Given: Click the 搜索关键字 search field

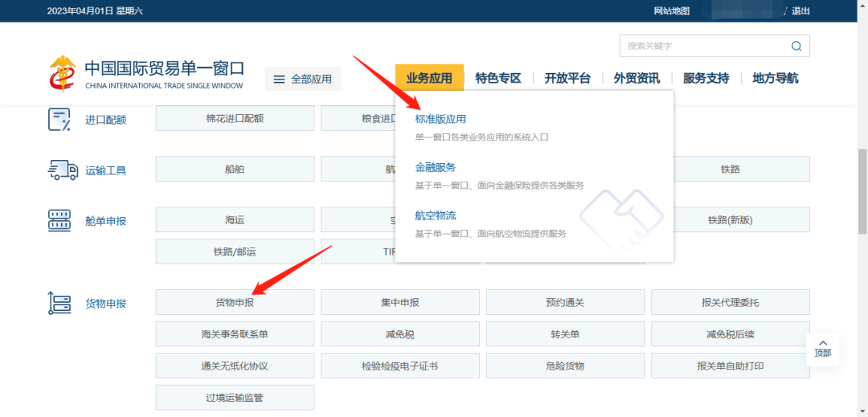Looking at the screenshot, I should point(703,46).
